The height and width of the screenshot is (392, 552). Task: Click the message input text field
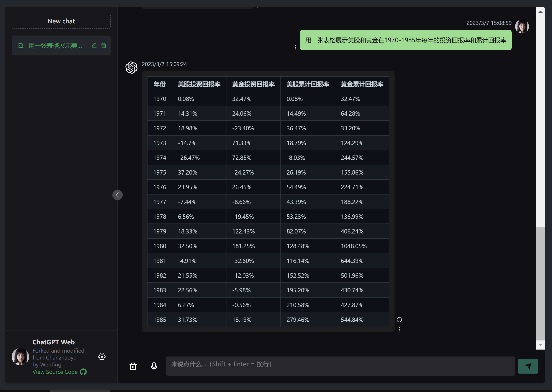(x=340, y=366)
